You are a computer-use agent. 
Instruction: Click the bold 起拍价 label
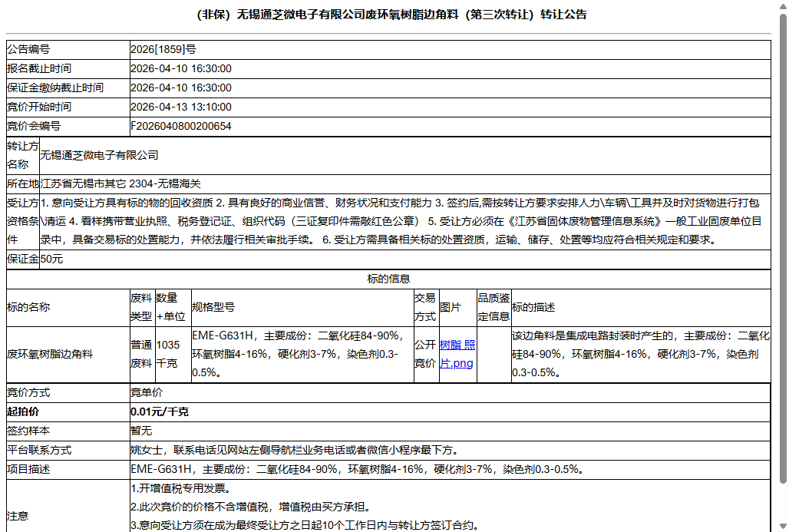(23, 411)
